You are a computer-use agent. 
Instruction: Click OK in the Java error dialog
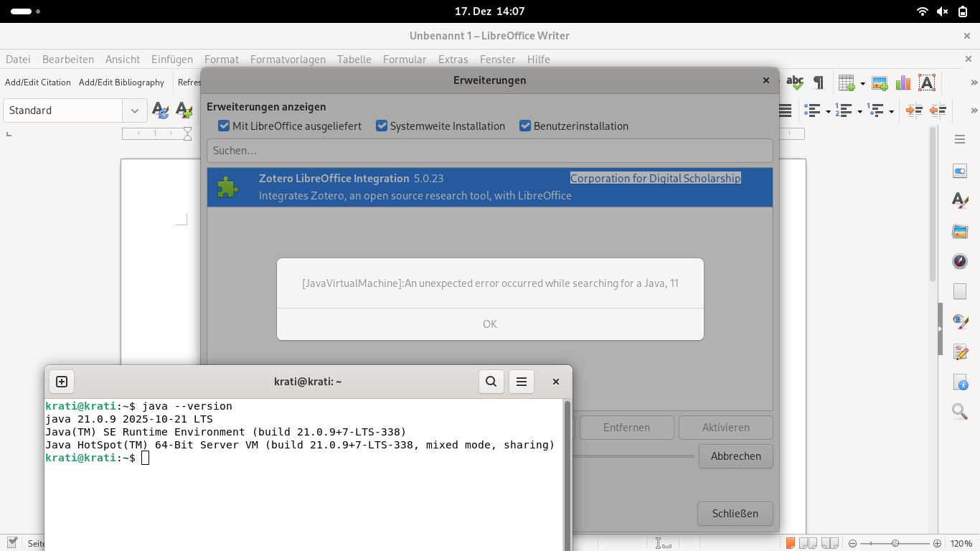[x=490, y=324]
